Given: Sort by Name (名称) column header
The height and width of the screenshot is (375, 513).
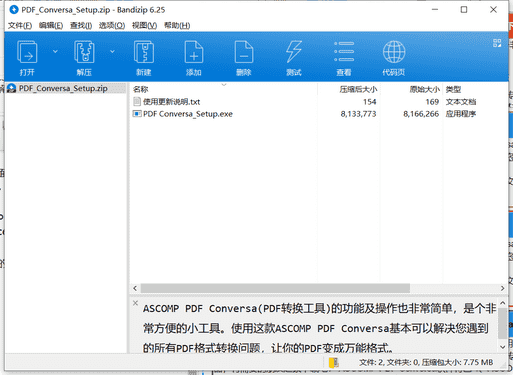Looking at the screenshot, I should [x=141, y=89].
